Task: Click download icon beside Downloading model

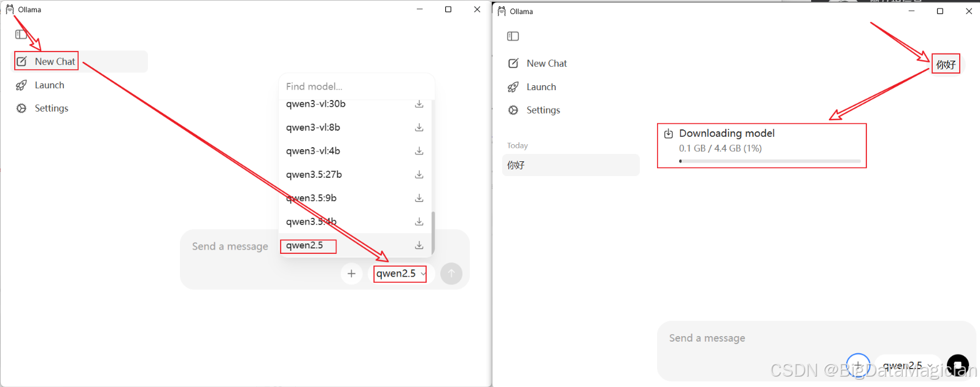Action: coord(669,134)
